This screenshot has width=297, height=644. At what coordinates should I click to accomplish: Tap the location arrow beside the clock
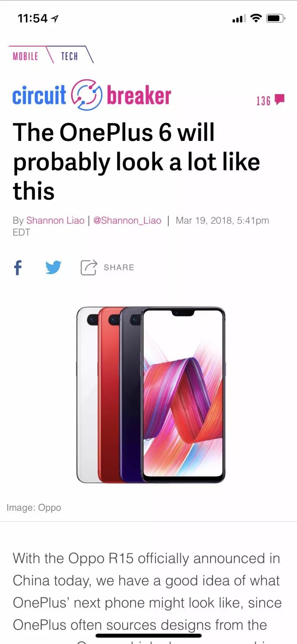(x=54, y=19)
